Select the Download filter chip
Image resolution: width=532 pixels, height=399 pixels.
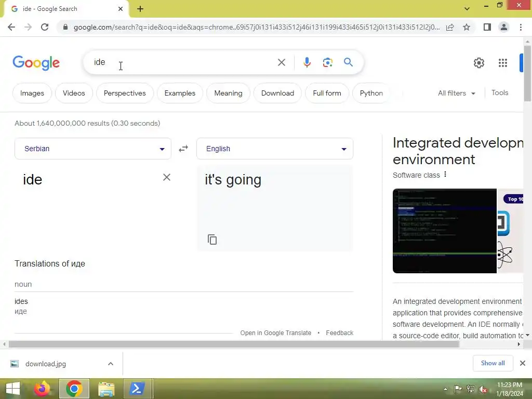pos(277,93)
